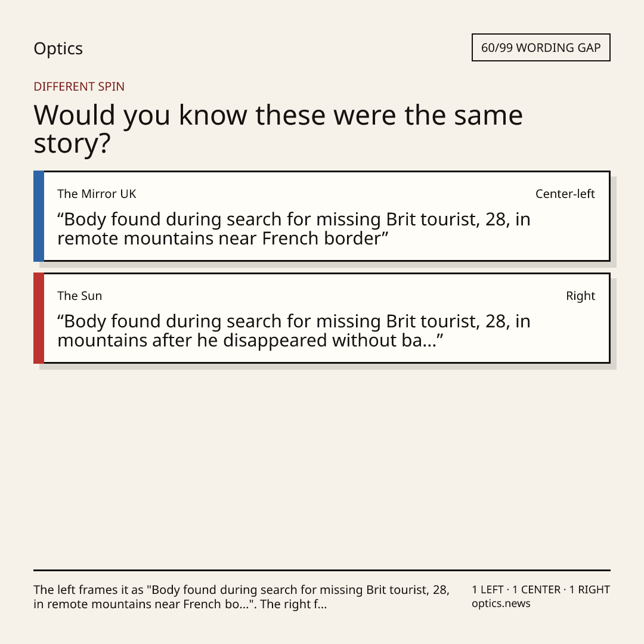Click the truncated framing summary text

pos(241,597)
